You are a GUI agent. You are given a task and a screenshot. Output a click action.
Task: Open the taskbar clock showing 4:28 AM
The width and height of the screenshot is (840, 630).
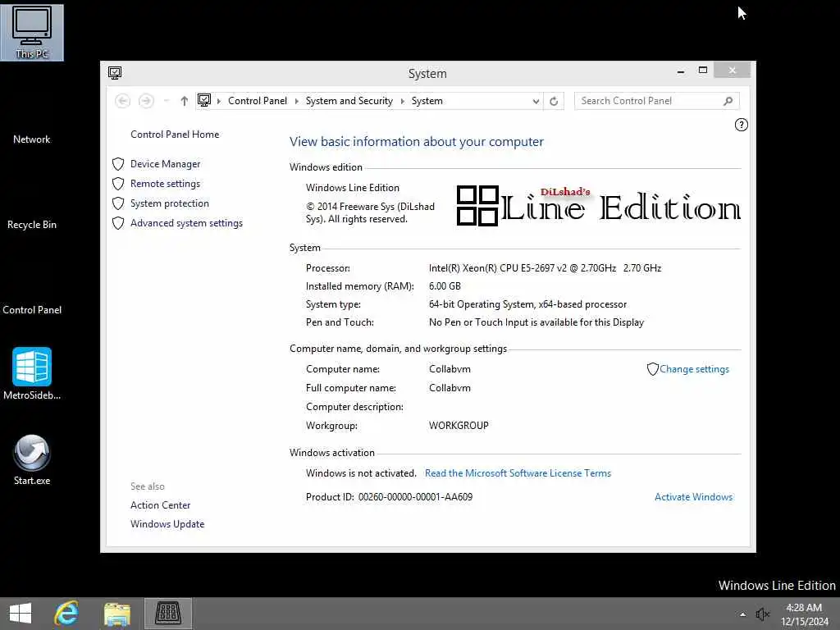pos(804,614)
